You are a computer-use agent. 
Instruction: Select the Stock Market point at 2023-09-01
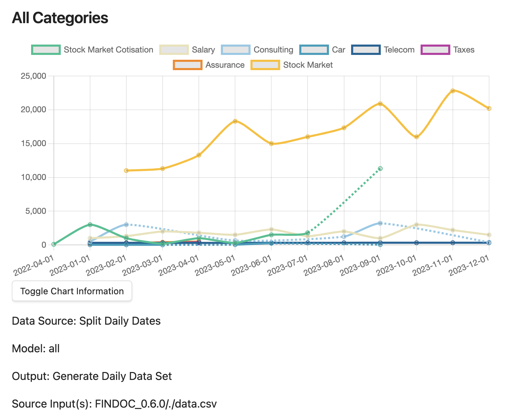(x=380, y=104)
